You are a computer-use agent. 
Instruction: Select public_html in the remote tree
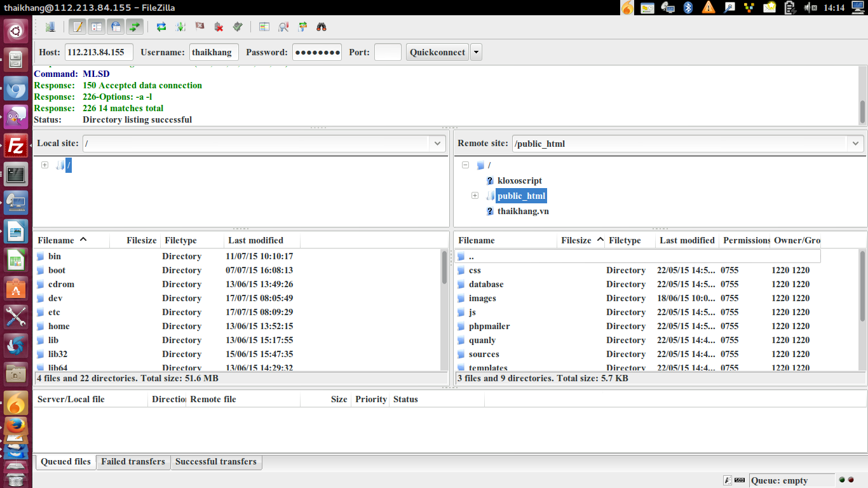(x=521, y=196)
